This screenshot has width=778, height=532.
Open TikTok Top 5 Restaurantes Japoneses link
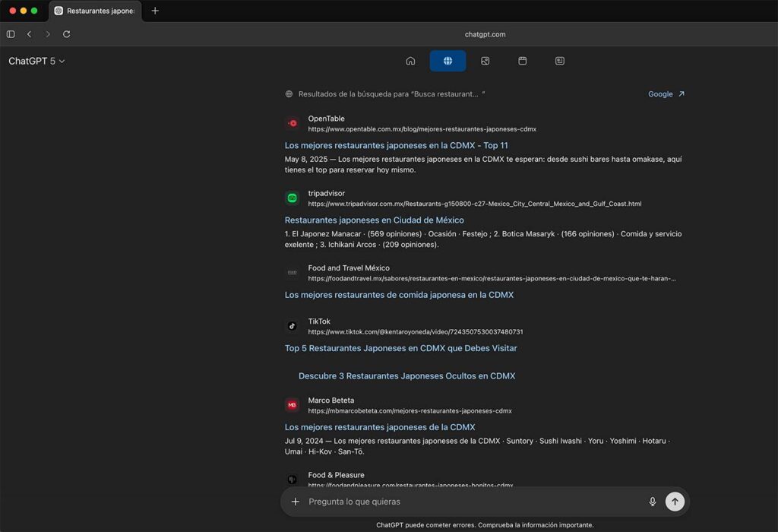(400, 348)
